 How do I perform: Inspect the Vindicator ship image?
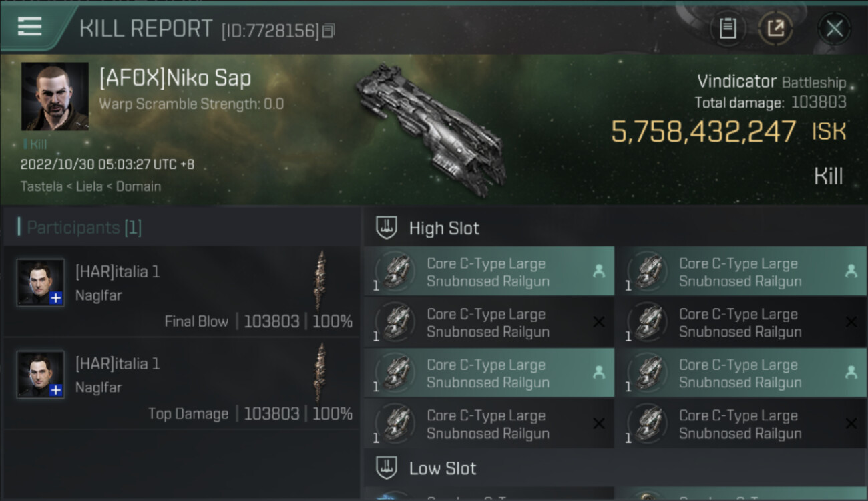(x=431, y=129)
